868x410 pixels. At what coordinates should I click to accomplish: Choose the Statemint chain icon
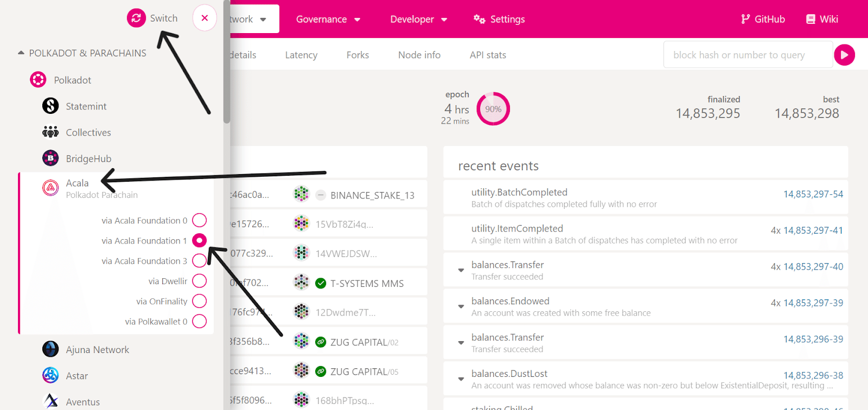click(x=50, y=106)
